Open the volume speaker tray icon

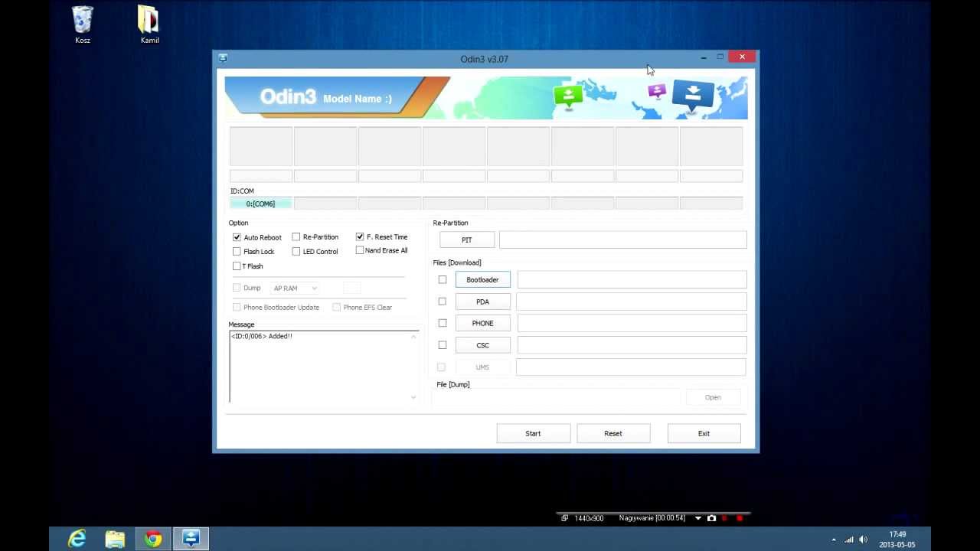[864, 540]
